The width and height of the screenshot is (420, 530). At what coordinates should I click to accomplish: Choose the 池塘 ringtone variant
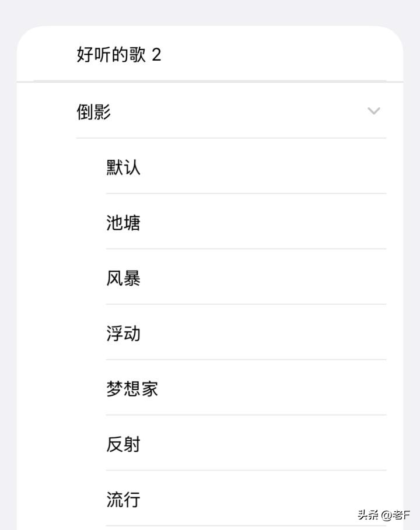(x=124, y=223)
